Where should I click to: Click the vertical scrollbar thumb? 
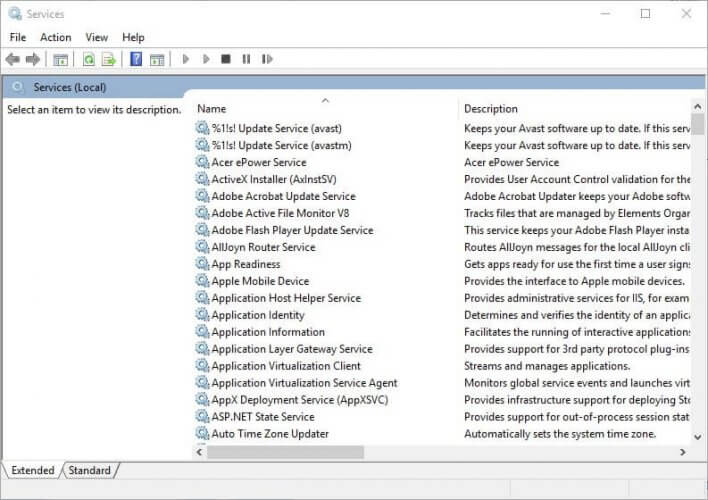[x=698, y=124]
